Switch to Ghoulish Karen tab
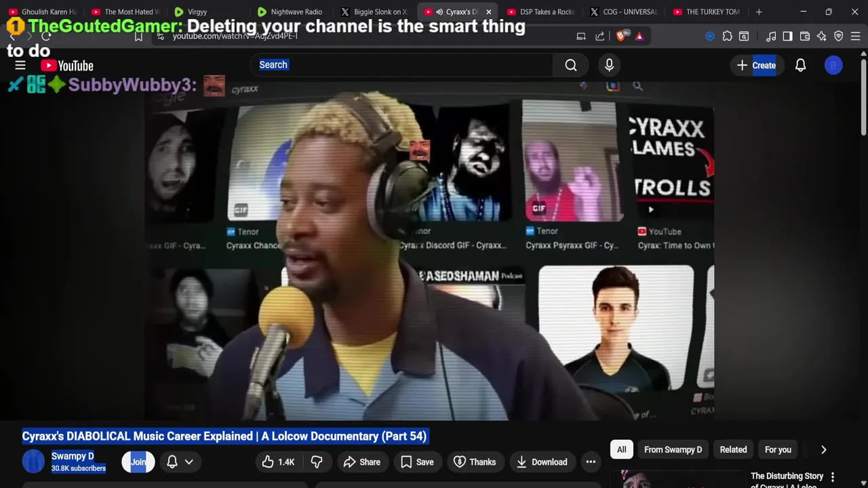868x488 pixels. [x=42, y=12]
